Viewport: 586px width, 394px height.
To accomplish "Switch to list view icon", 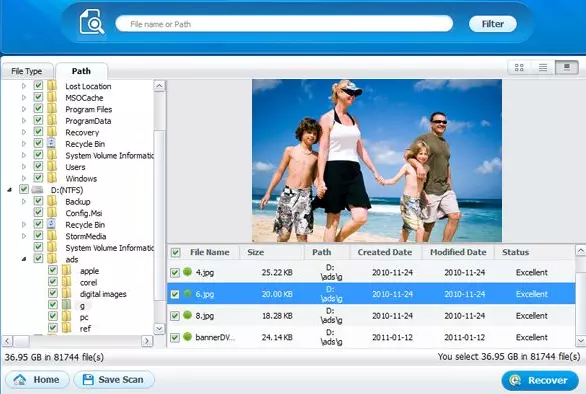I will tap(543, 68).
